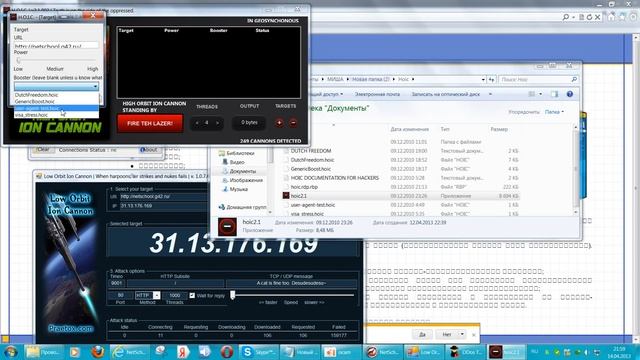Click the FIRE TEH LAZER! button

150,123
